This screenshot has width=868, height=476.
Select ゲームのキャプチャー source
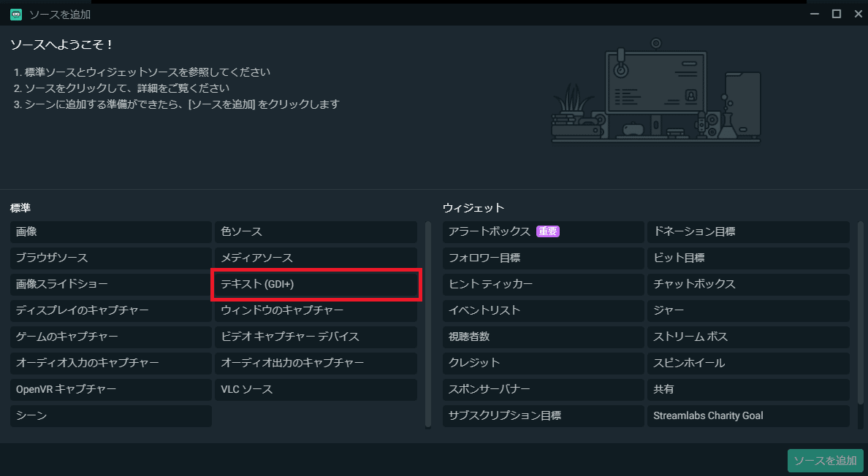point(111,337)
